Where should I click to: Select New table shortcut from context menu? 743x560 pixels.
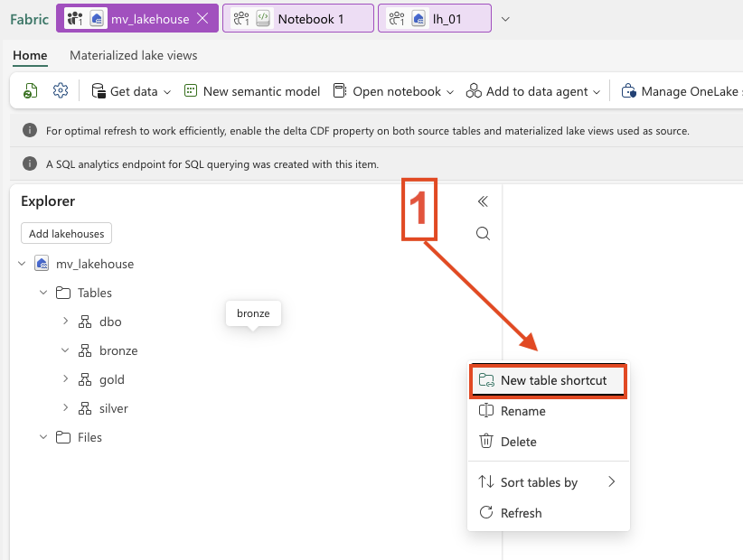[x=553, y=380]
